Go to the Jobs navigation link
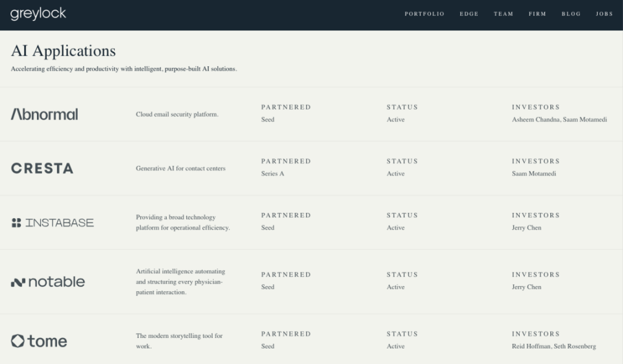The width and height of the screenshot is (623, 364). coord(604,14)
